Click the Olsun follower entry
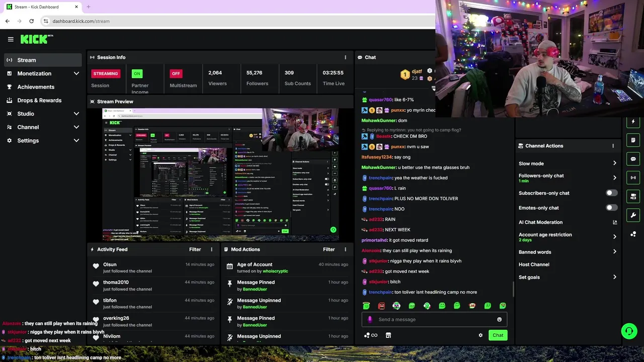 (x=153, y=267)
